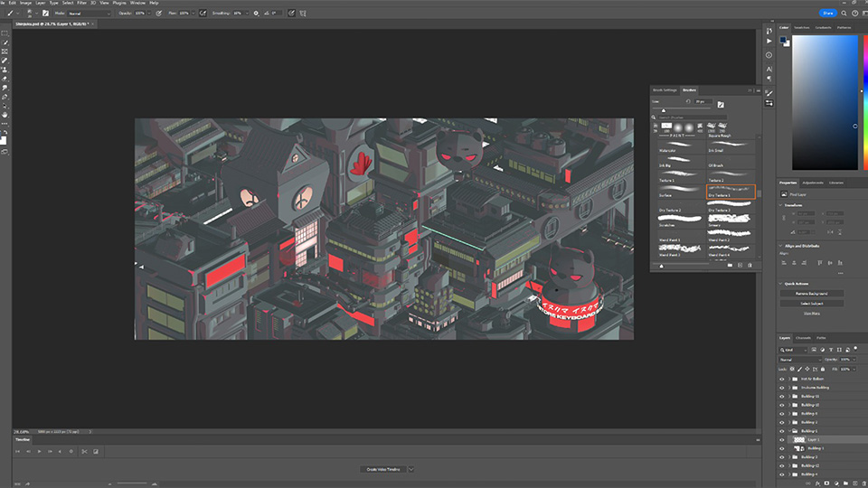
Task: Click the Share button
Action: [x=828, y=14]
